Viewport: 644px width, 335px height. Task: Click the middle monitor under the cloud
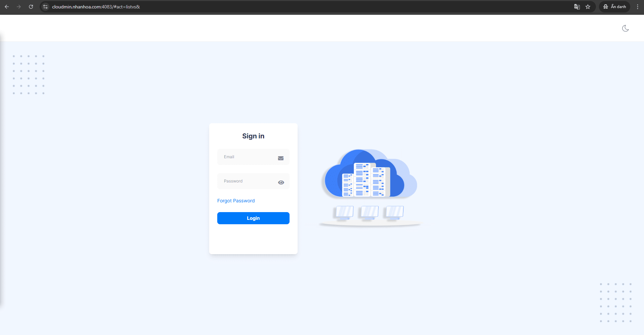pos(369,212)
